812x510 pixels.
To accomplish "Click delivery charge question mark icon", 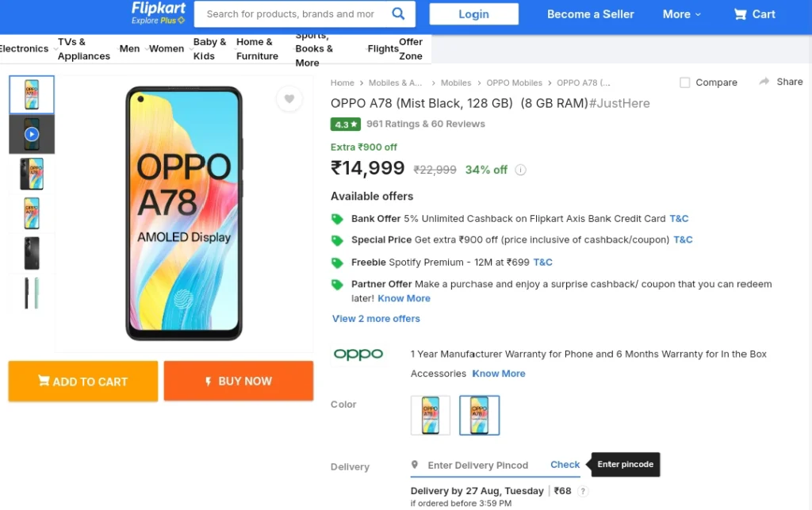I will click(583, 491).
